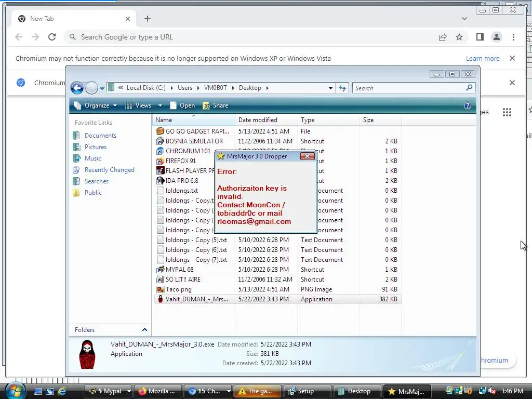This screenshot has height=399, width=532.
Task: Open the Google apps grid icon
Action: [507, 112]
